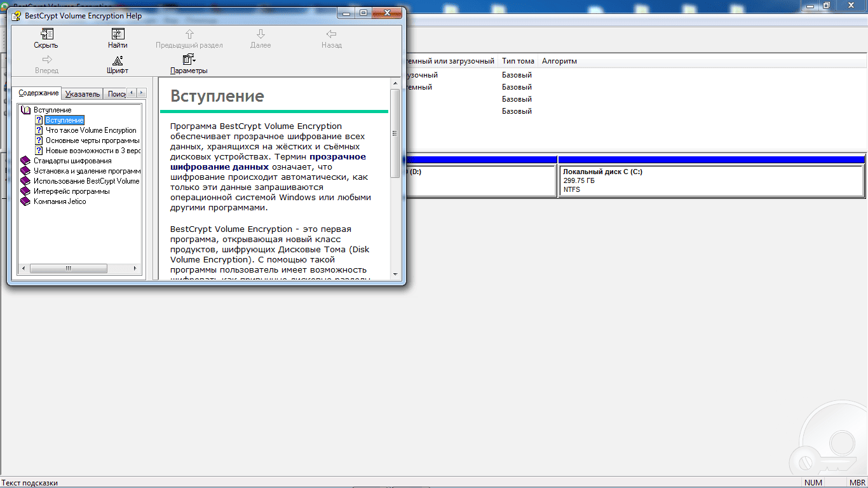Click the Назад (Back) toolbar arrow

pos(331,39)
